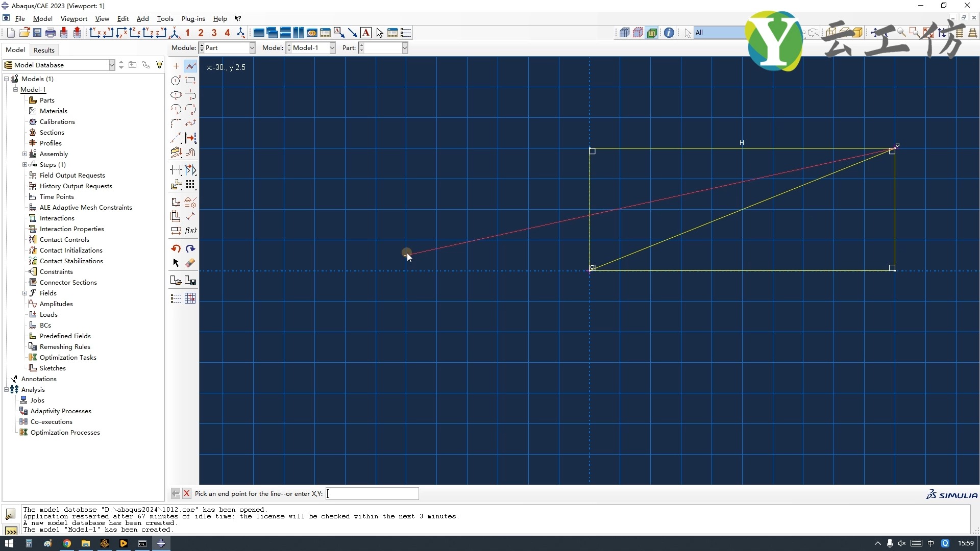Select the Create Rectangle sketch tool
The height and width of the screenshot is (551, 980).
(190, 81)
